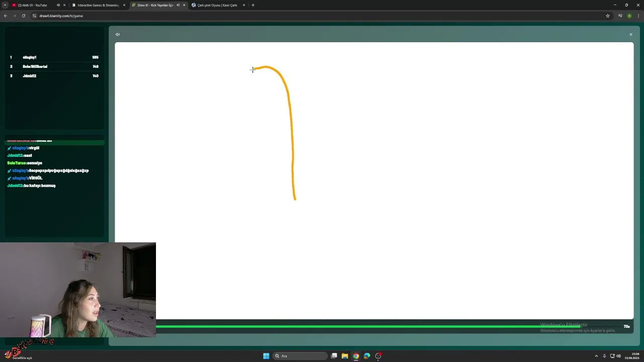Screen dimensions: 644x362
Task: Open the clock and date flyout
Action: [x=632, y=356]
